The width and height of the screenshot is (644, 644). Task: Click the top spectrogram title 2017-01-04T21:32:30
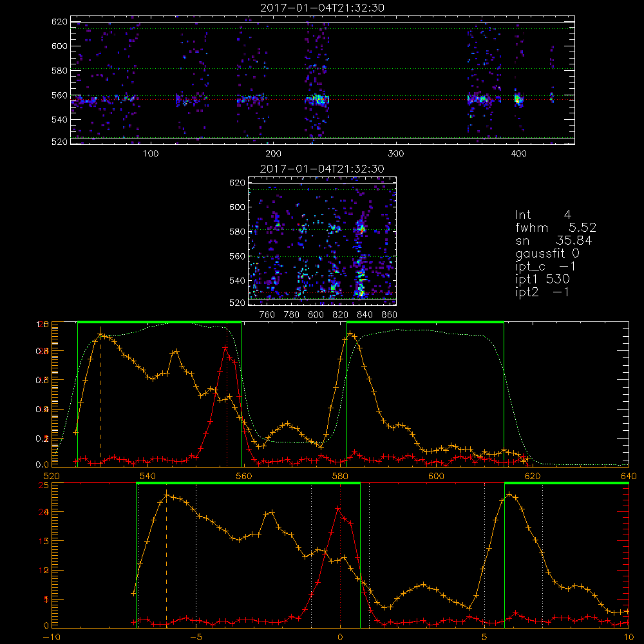coord(323,8)
